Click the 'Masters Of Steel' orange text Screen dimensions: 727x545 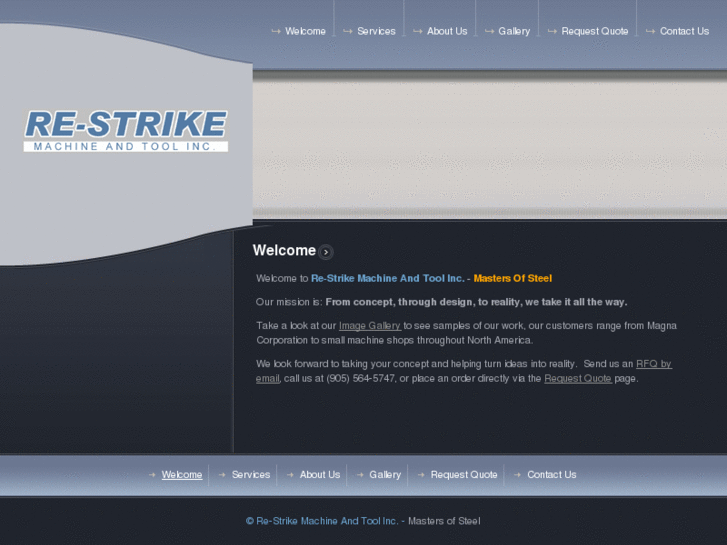[x=512, y=278]
